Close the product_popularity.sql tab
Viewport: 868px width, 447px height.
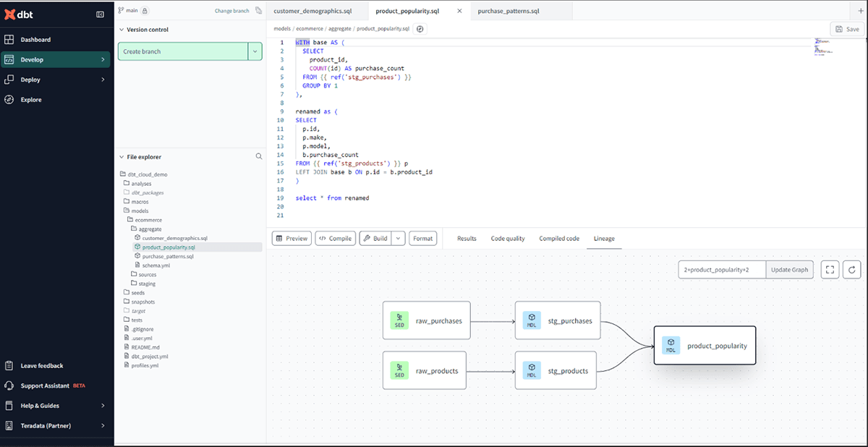(460, 12)
